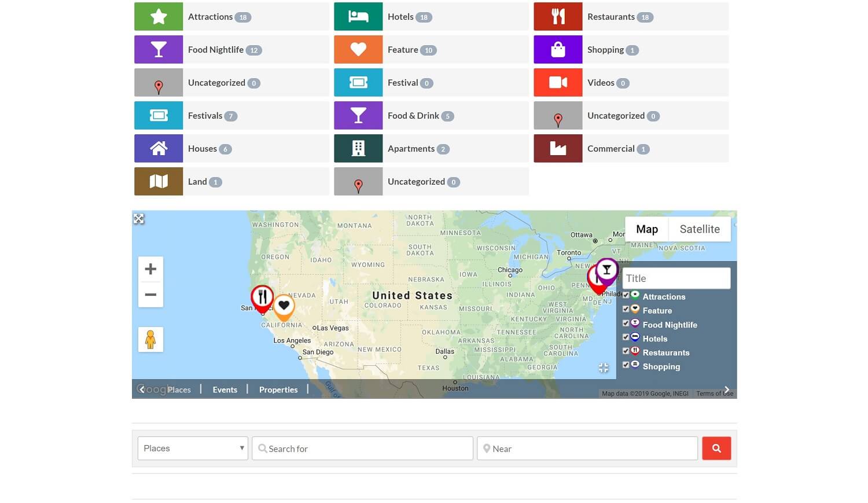Click the right arrow on the map overlay
Image resolution: width=868 pixels, height=503 pixels.
pos(727,390)
